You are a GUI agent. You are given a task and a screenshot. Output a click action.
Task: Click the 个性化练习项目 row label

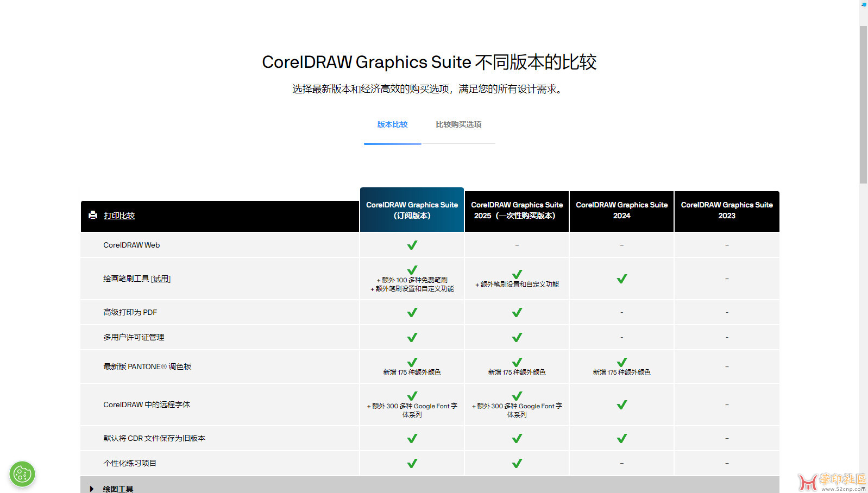(x=130, y=463)
